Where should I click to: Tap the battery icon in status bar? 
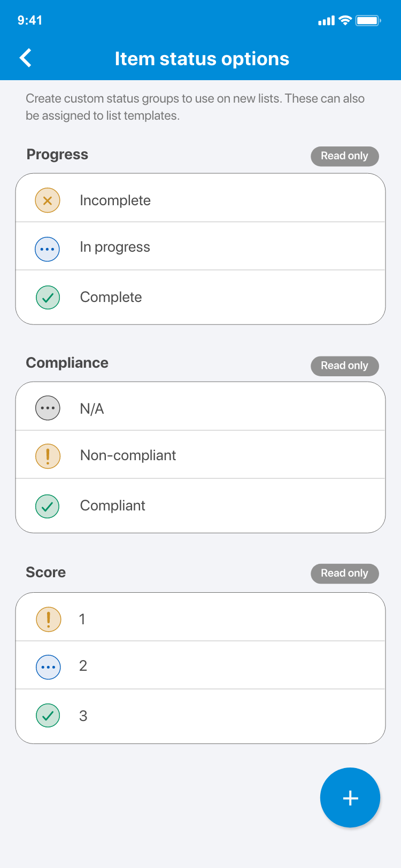(368, 21)
